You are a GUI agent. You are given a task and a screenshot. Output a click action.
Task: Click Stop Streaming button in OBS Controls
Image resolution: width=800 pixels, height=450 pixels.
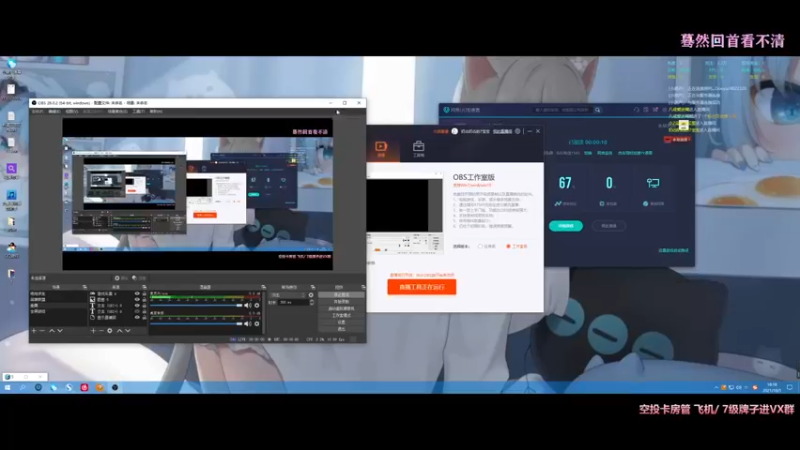341,295
